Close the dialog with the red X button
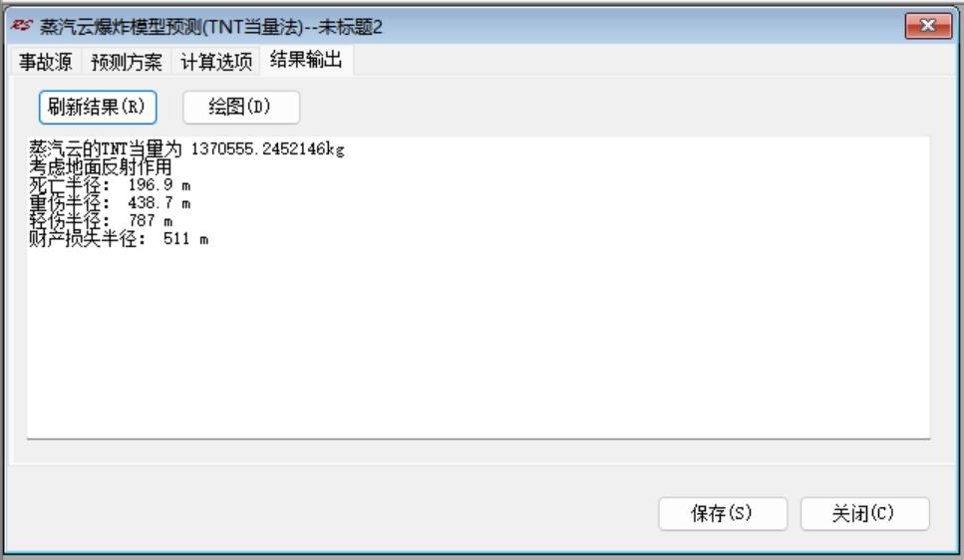 pyautogui.click(x=928, y=26)
